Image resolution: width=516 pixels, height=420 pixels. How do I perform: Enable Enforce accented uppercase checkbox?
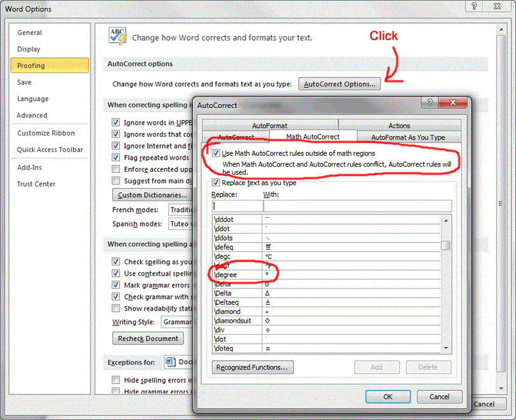click(115, 169)
